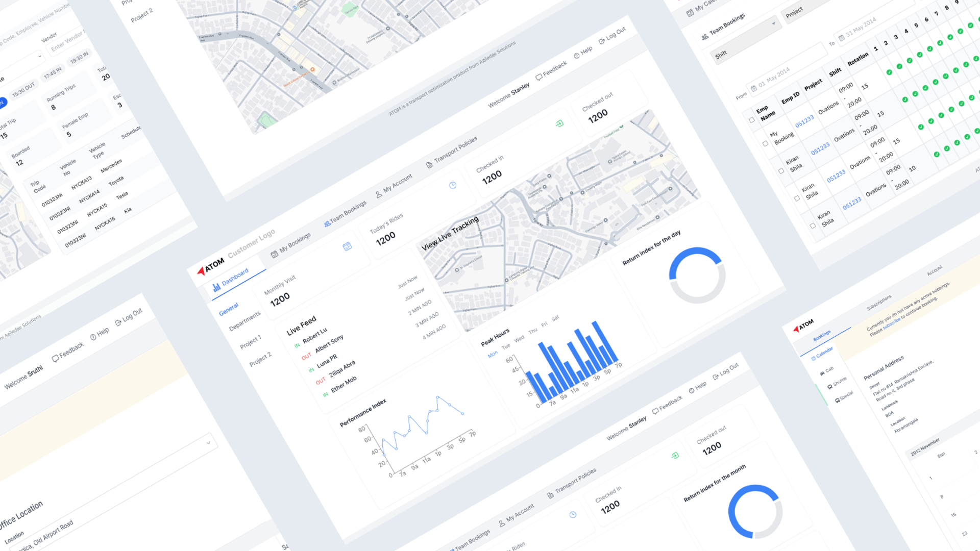
Task: Open the Subscriptions link above the notice
Action: click(879, 303)
